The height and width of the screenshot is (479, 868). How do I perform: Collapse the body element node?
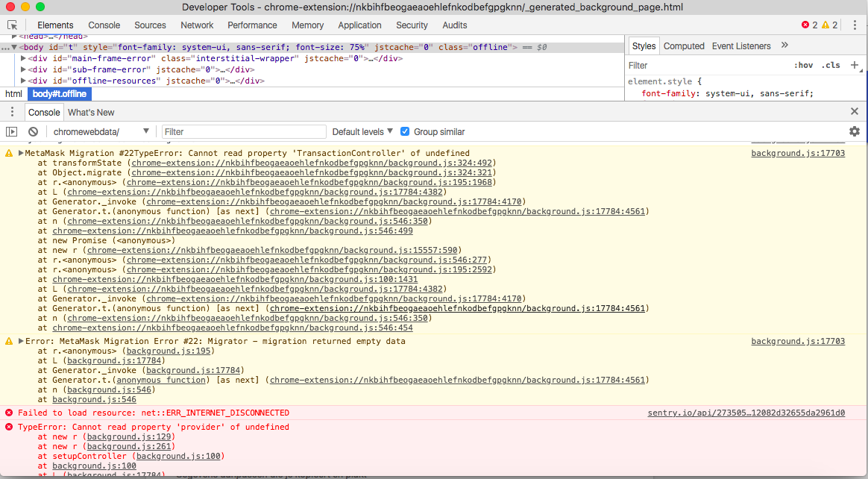click(x=14, y=47)
